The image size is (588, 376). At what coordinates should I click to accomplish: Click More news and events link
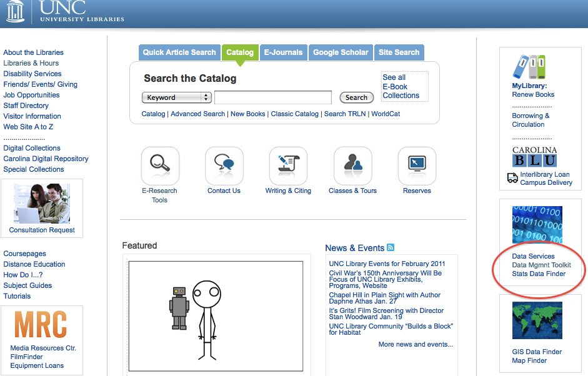pos(416,344)
